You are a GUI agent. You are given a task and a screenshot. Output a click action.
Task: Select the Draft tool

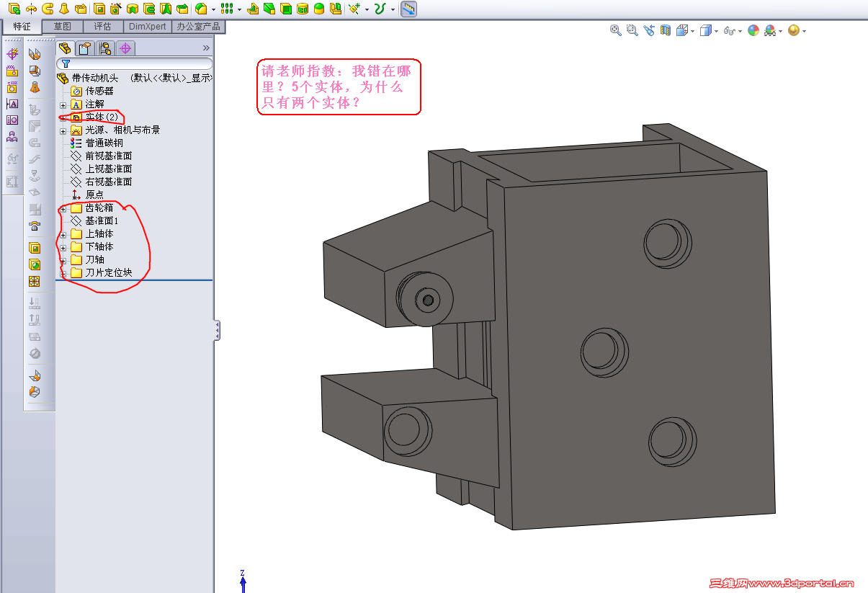(x=269, y=9)
